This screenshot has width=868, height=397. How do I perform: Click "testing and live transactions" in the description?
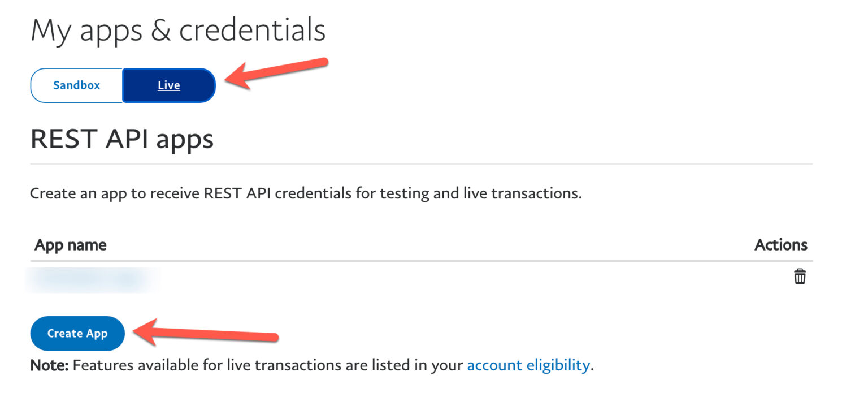click(x=480, y=193)
